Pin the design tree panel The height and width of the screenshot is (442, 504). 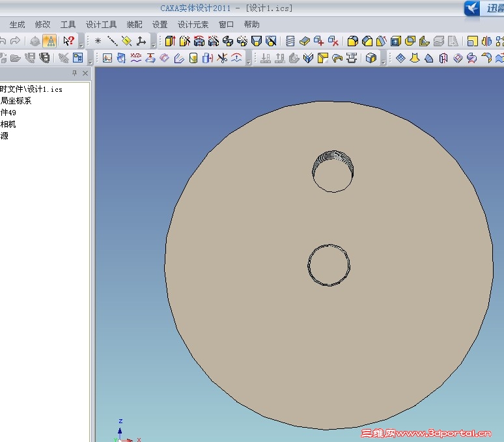[x=75, y=73]
